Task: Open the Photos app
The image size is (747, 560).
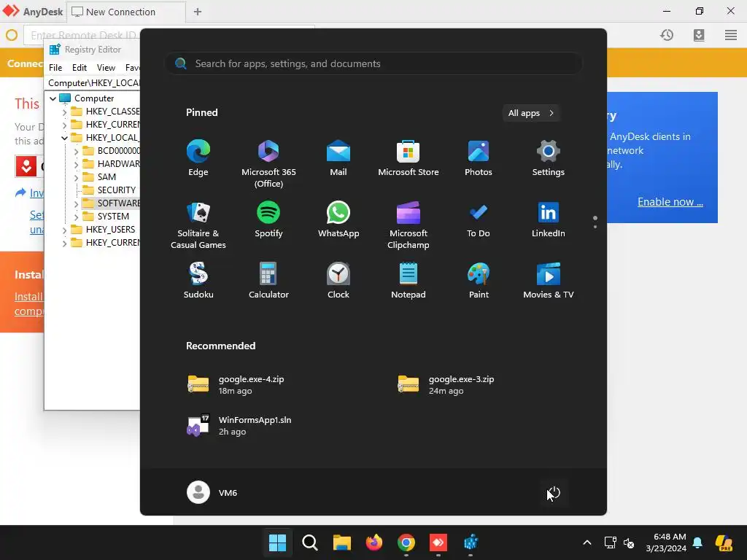Action: [x=479, y=158]
